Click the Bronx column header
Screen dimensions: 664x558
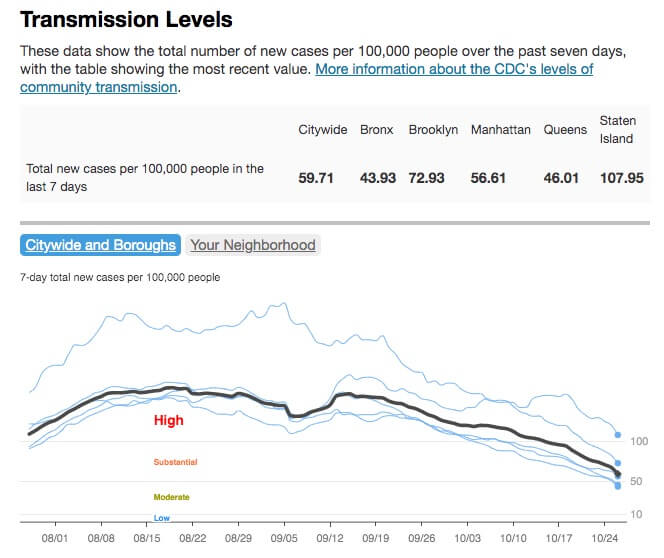(x=377, y=130)
